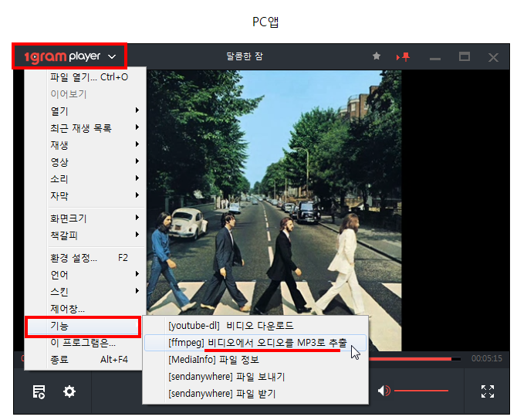Select [youtube-dl] 비디오 다운로드
Screen dimensions: 517x420
tap(255, 326)
